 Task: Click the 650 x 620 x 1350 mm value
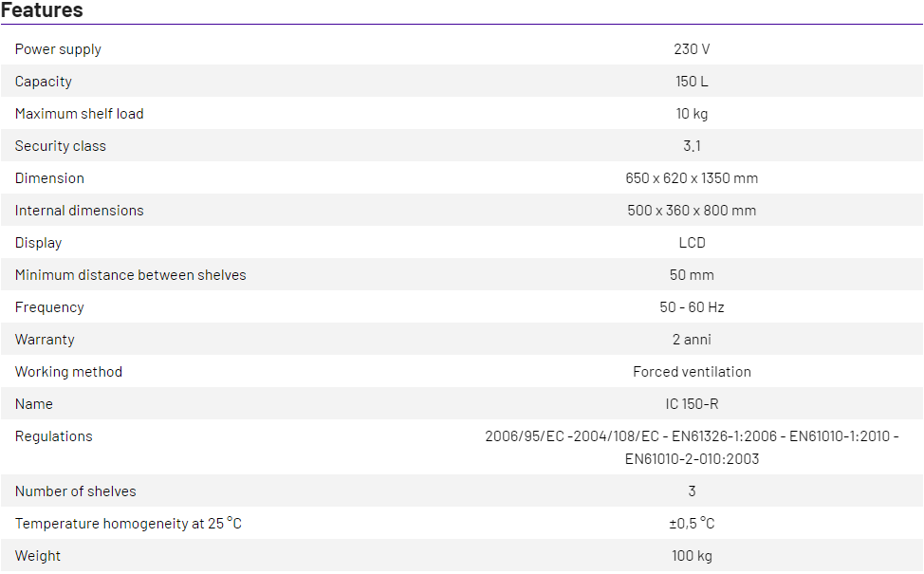tap(692, 178)
